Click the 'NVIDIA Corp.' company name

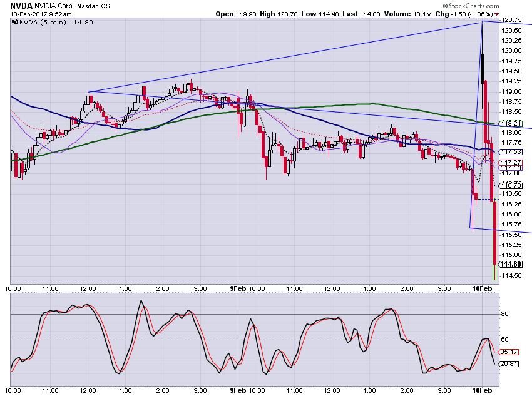[54, 6]
